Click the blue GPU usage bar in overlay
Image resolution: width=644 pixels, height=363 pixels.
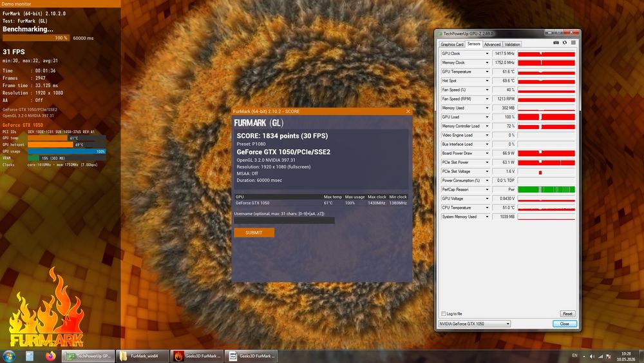pyautogui.click(x=66, y=152)
